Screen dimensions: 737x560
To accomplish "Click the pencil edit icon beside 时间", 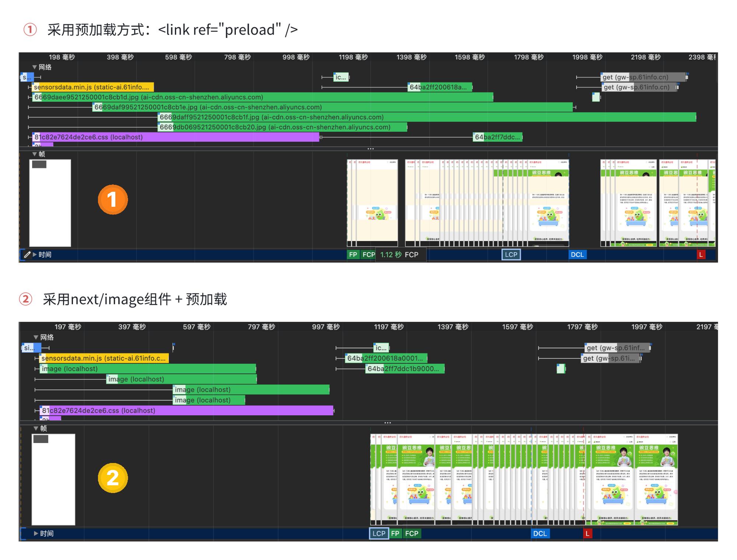I will pos(27,254).
